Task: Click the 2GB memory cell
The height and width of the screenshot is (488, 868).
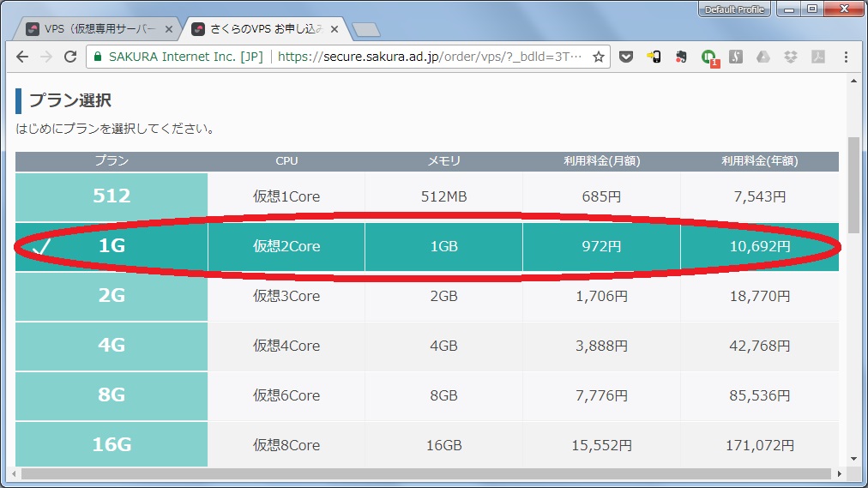Action: pos(444,296)
